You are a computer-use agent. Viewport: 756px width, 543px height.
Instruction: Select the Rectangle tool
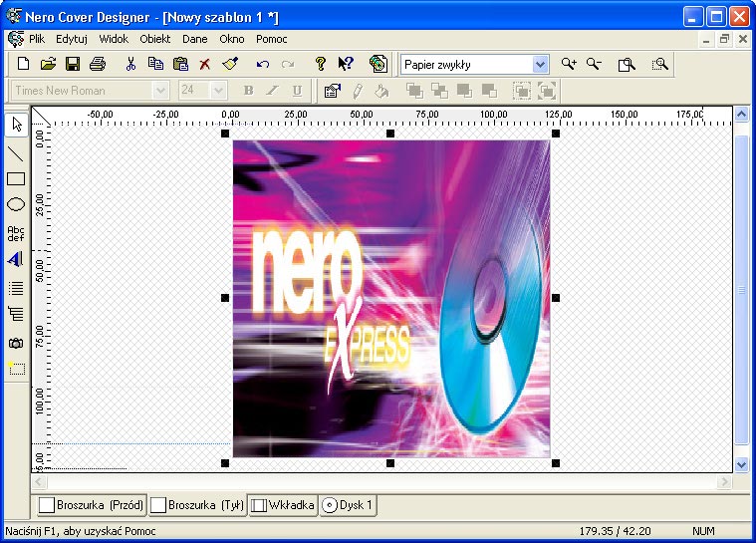(x=16, y=179)
